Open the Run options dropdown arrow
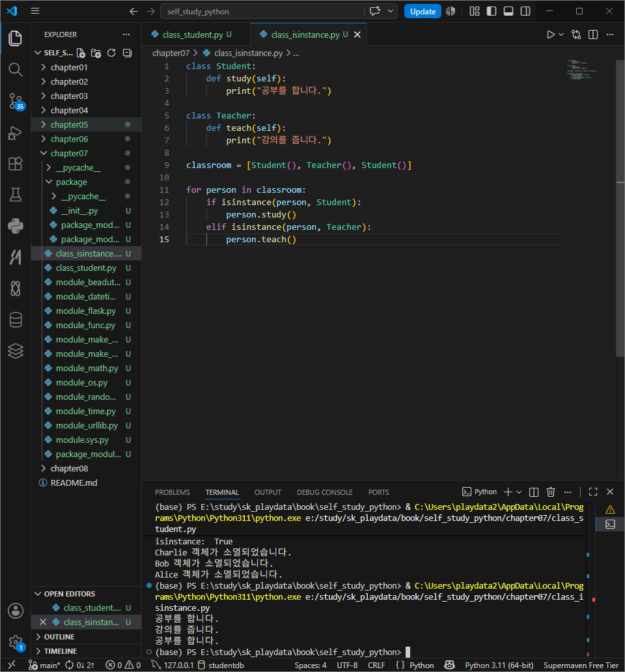 (x=561, y=35)
